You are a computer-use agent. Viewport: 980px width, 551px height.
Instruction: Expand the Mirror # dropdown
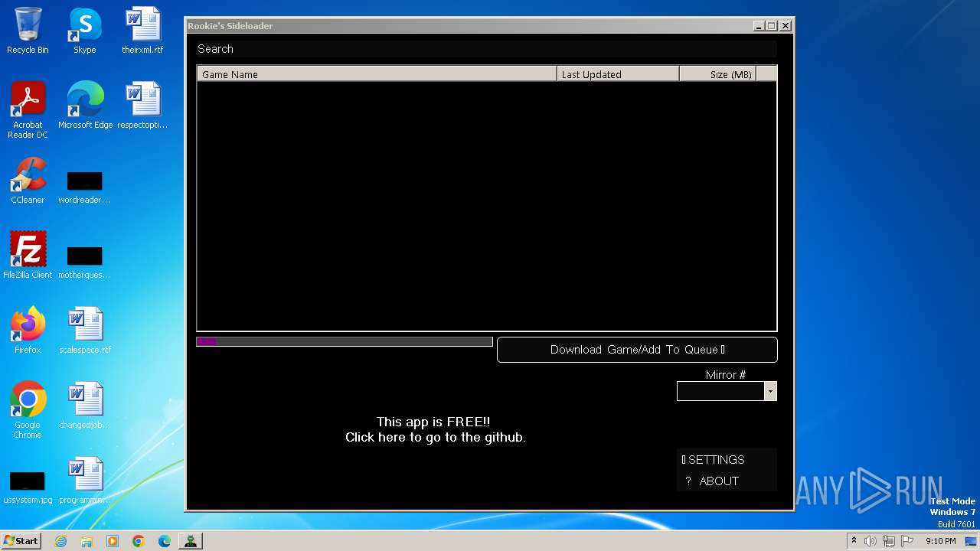pyautogui.click(x=770, y=391)
